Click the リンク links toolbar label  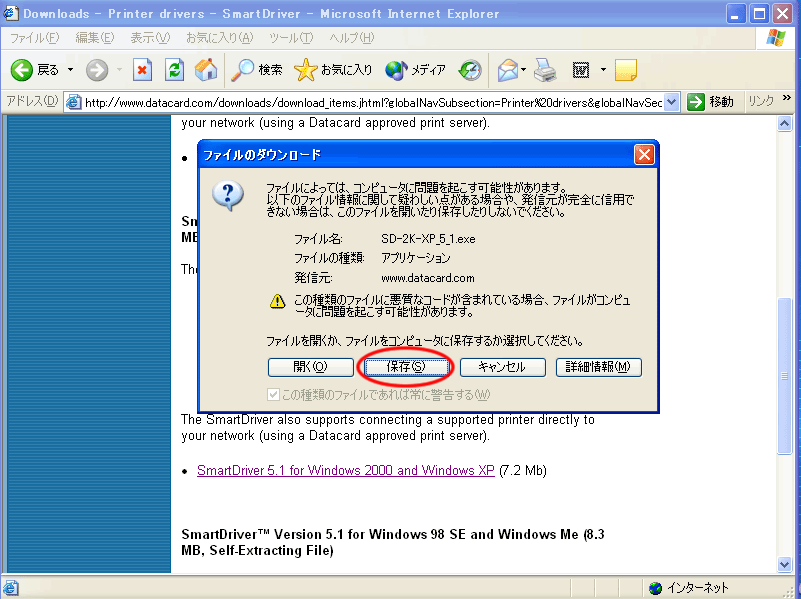(x=761, y=101)
